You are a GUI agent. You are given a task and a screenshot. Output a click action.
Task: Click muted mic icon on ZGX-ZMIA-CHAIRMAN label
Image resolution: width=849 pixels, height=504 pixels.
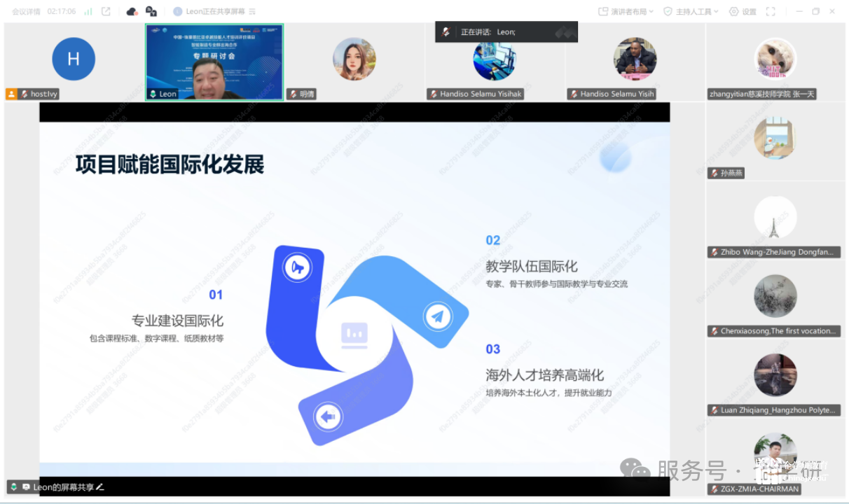tap(714, 489)
